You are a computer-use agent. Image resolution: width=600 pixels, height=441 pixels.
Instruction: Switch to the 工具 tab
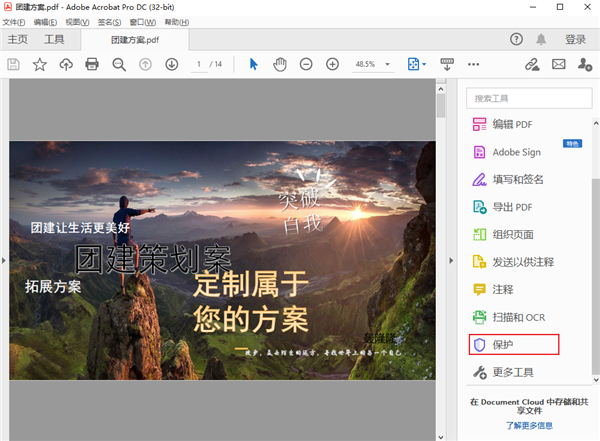pyautogui.click(x=54, y=40)
